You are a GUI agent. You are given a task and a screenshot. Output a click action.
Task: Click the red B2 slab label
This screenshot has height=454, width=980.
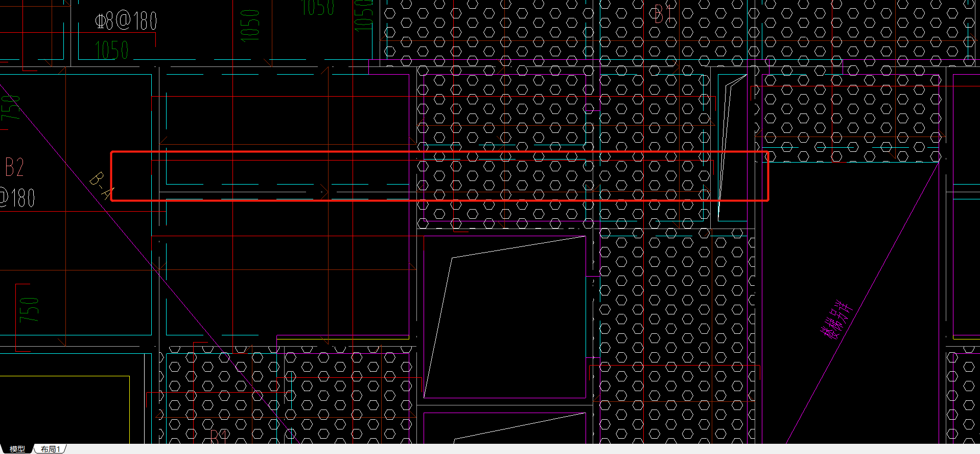pos(14,167)
